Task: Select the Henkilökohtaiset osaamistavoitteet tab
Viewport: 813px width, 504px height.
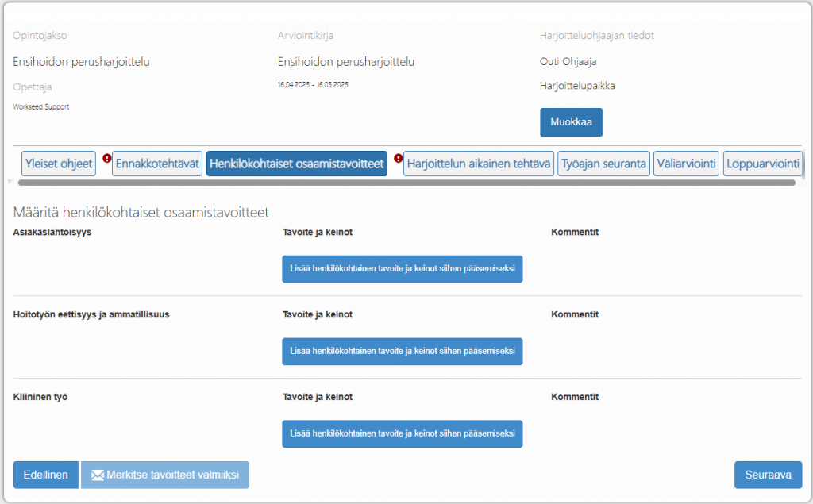Action: tap(296, 164)
